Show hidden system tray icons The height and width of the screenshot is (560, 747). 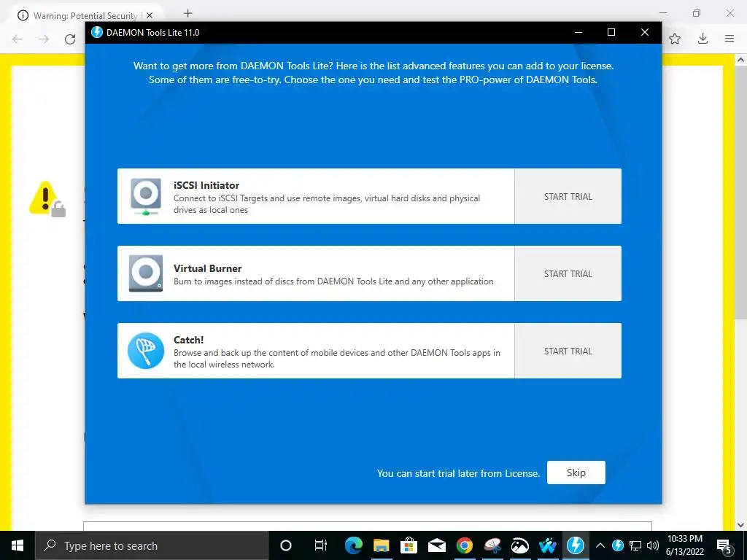coord(600,545)
